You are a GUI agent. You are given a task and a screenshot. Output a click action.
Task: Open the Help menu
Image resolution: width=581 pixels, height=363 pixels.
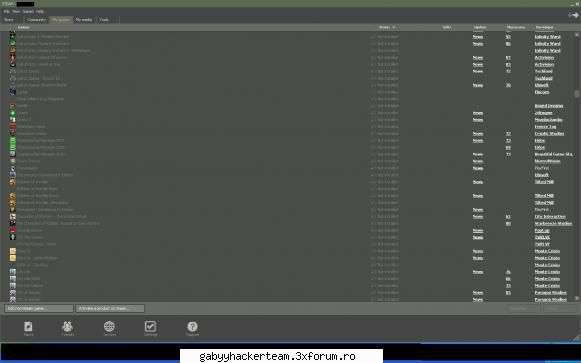[x=40, y=11]
